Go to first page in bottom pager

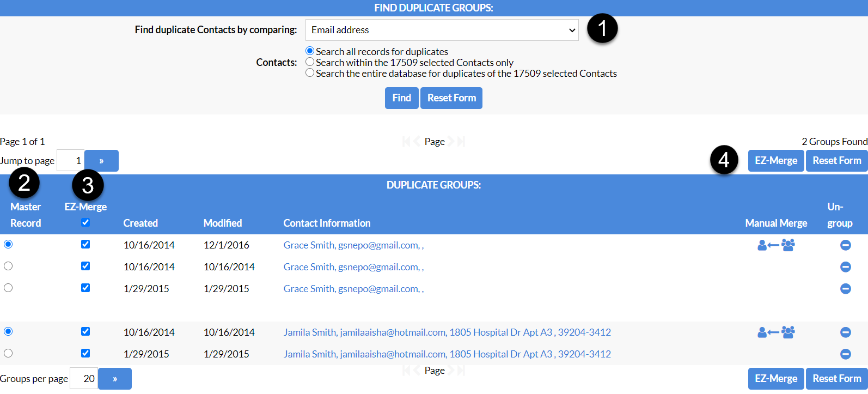(406, 371)
